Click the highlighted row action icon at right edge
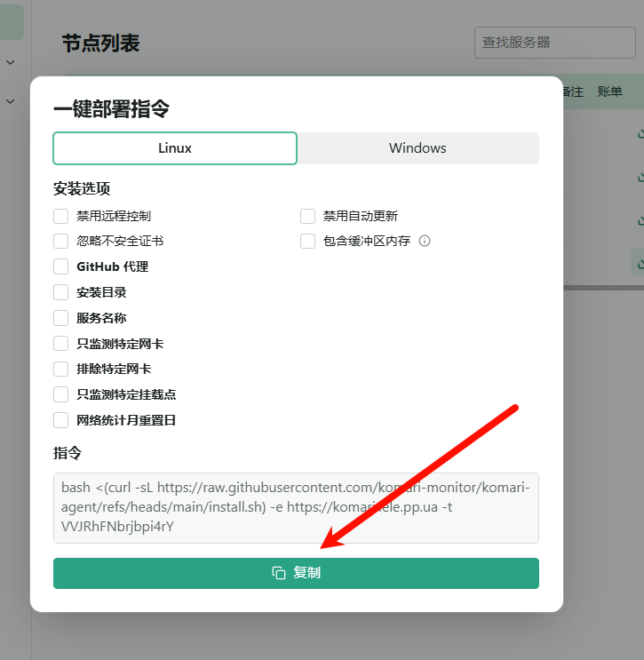This screenshot has width=644, height=660. 640,262
